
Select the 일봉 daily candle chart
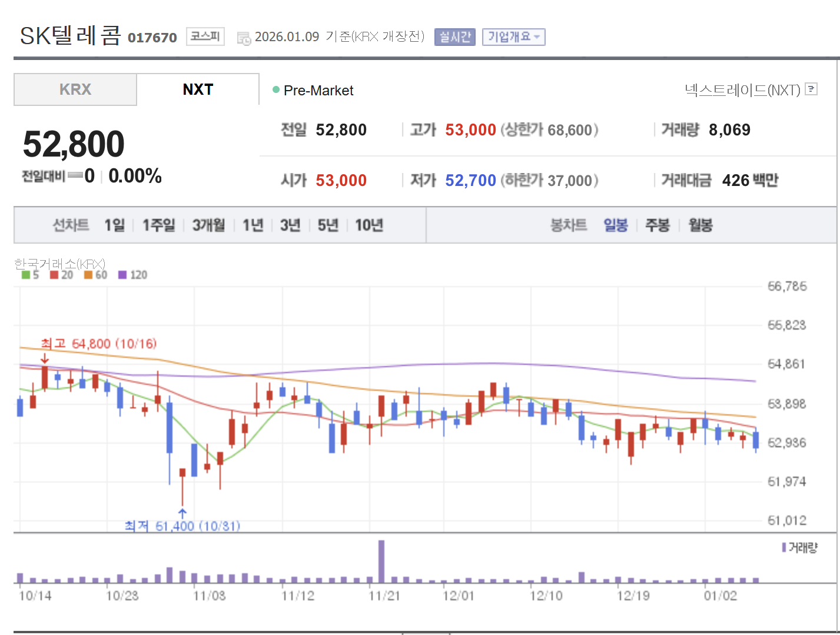tap(616, 225)
